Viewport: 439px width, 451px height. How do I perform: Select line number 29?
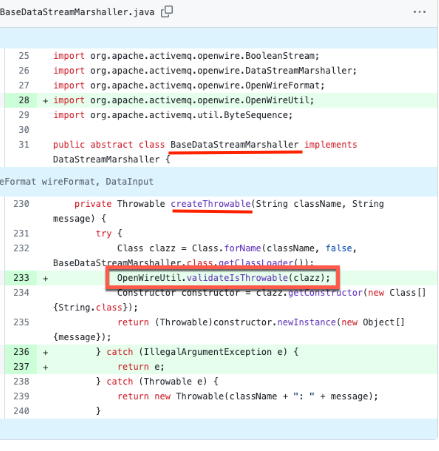24,115
